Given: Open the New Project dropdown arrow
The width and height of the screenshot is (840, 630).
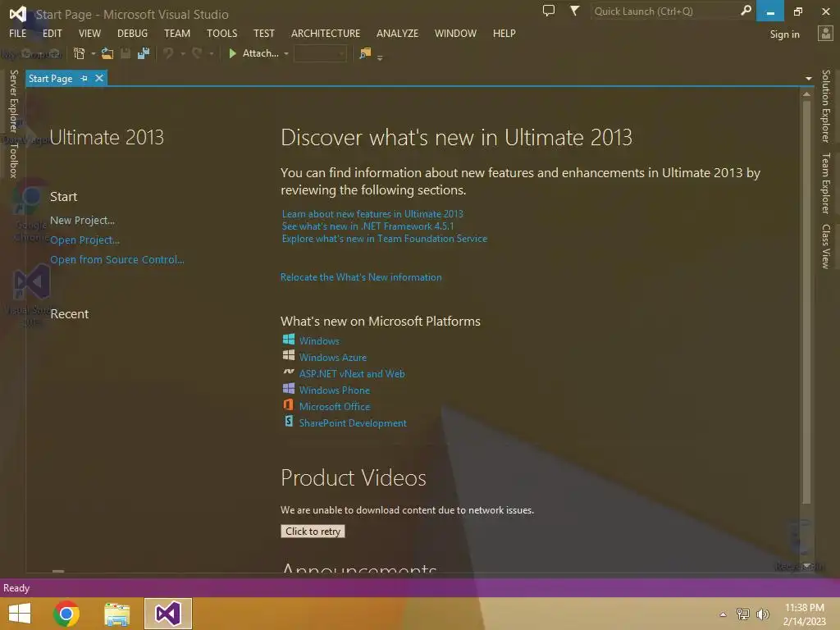Looking at the screenshot, I should pos(94,53).
